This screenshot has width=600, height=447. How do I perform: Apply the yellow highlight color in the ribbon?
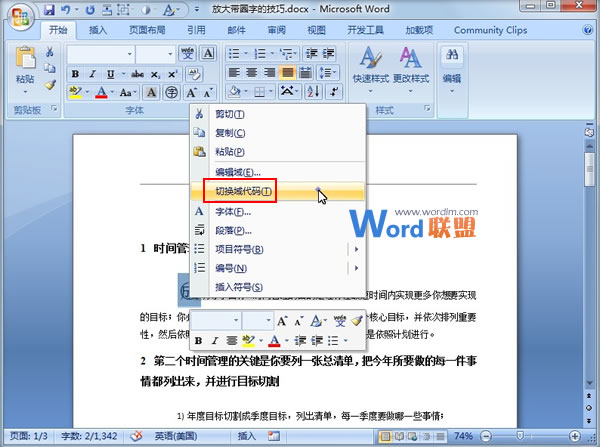(x=75, y=92)
